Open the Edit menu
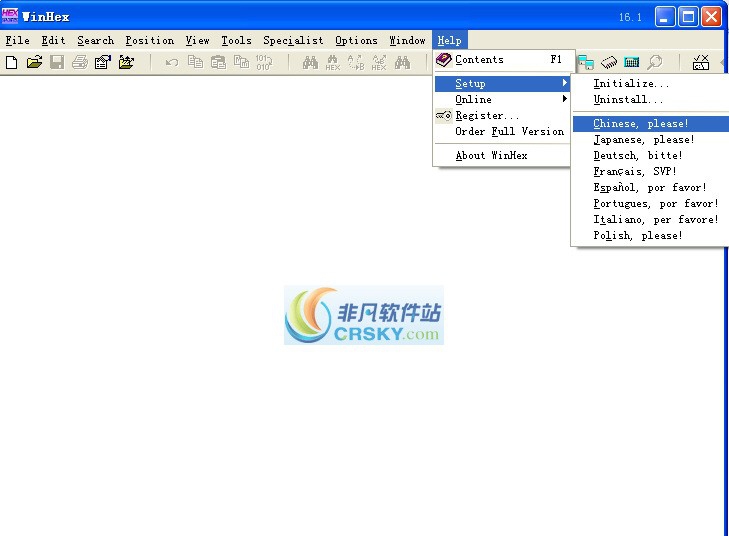The width and height of the screenshot is (729, 536). pyautogui.click(x=53, y=40)
